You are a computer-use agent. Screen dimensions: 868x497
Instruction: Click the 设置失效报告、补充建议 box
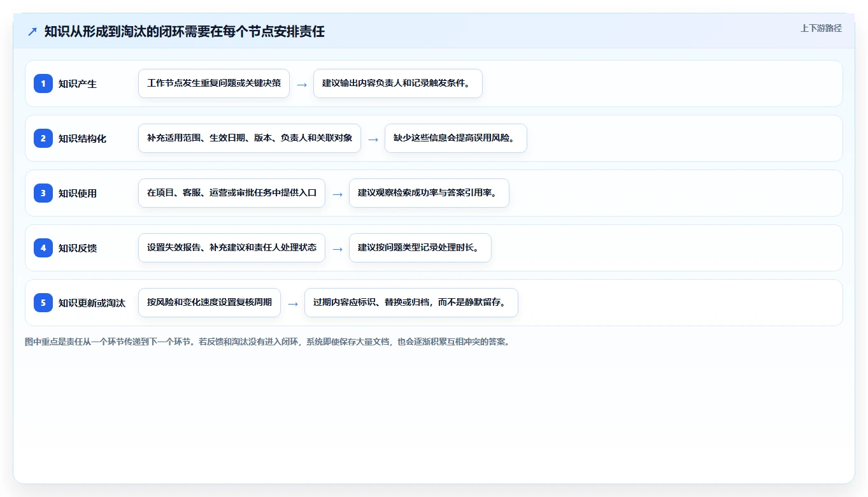[232, 248]
